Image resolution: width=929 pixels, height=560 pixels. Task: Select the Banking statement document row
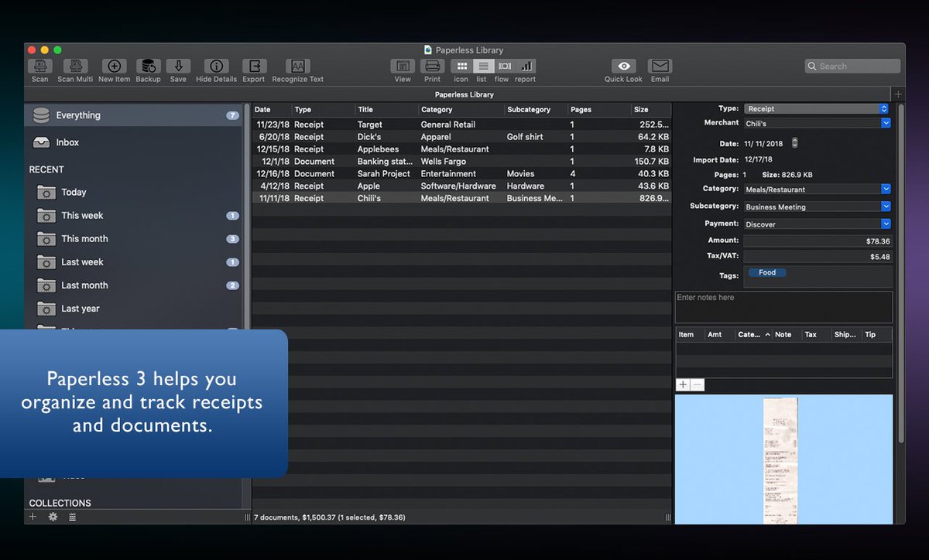click(461, 162)
